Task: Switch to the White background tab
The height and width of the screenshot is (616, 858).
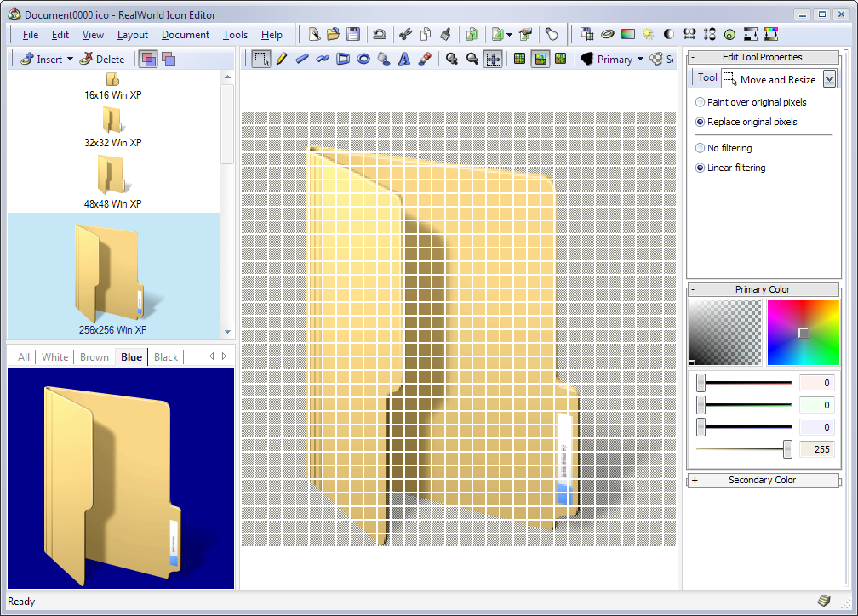Action: tap(55, 356)
